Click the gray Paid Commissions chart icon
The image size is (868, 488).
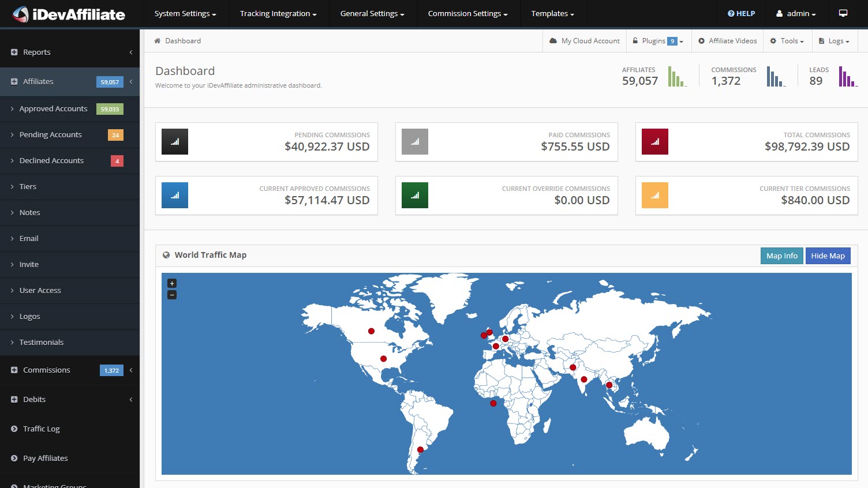point(415,142)
